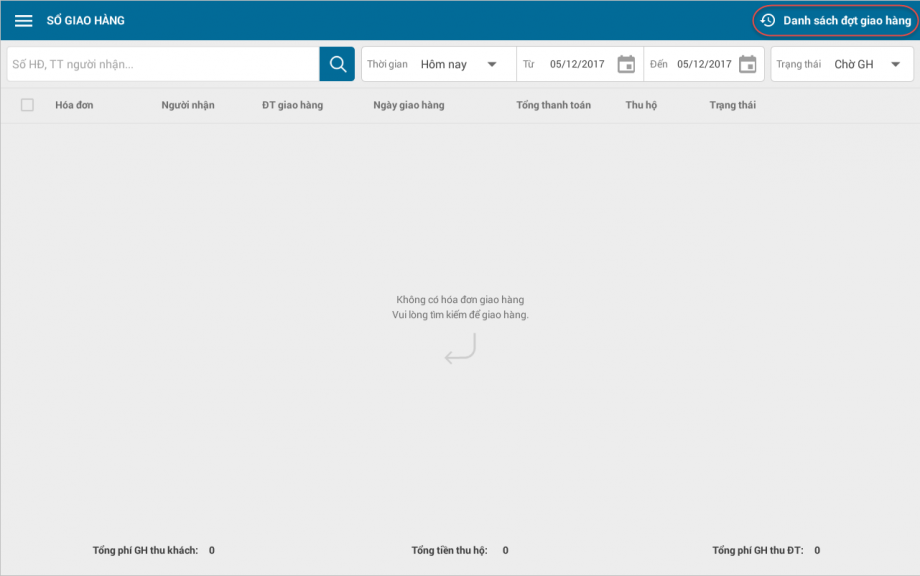Click the Tổng phí GH thu khách total
Screen dimensions: 920x576
(154, 550)
